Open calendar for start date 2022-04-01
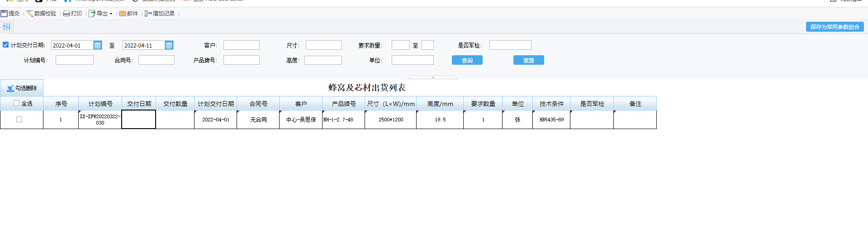868x226 pixels. click(x=98, y=45)
